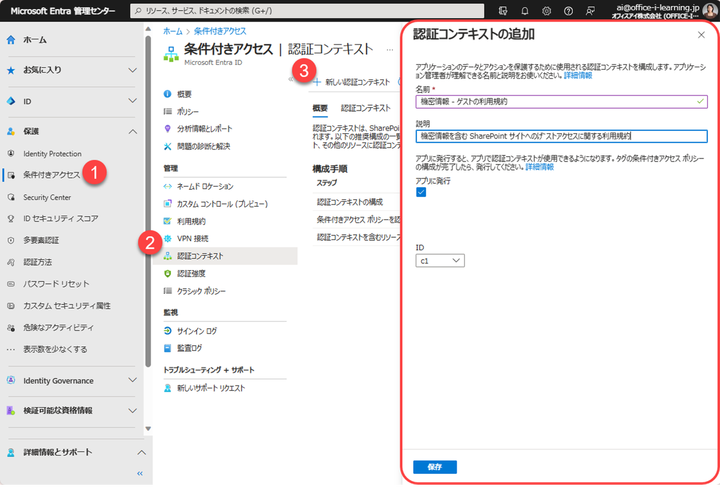720x493 pixels.
Task: Click the サインイン ログ icon
Action: coord(168,331)
